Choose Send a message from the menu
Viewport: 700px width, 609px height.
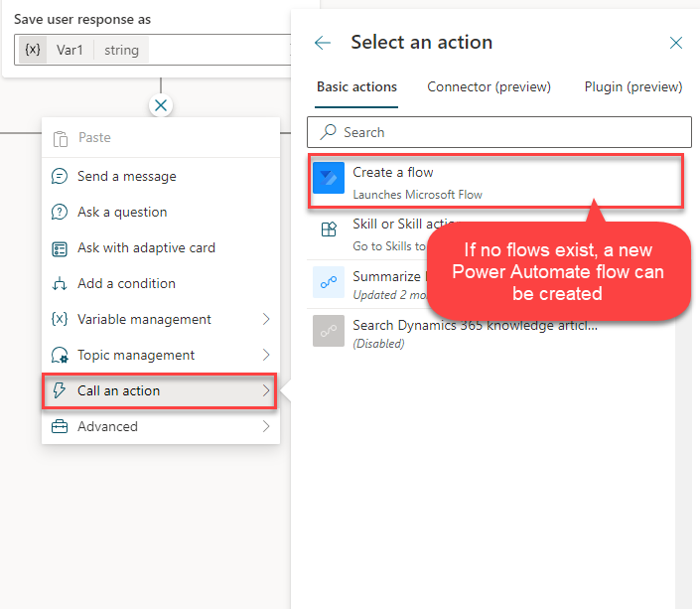tap(126, 176)
